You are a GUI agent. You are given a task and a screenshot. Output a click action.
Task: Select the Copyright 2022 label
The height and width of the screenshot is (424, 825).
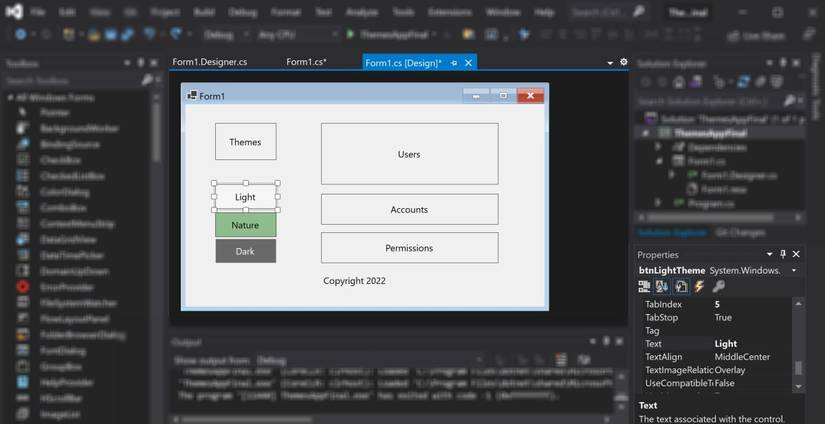[354, 281]
